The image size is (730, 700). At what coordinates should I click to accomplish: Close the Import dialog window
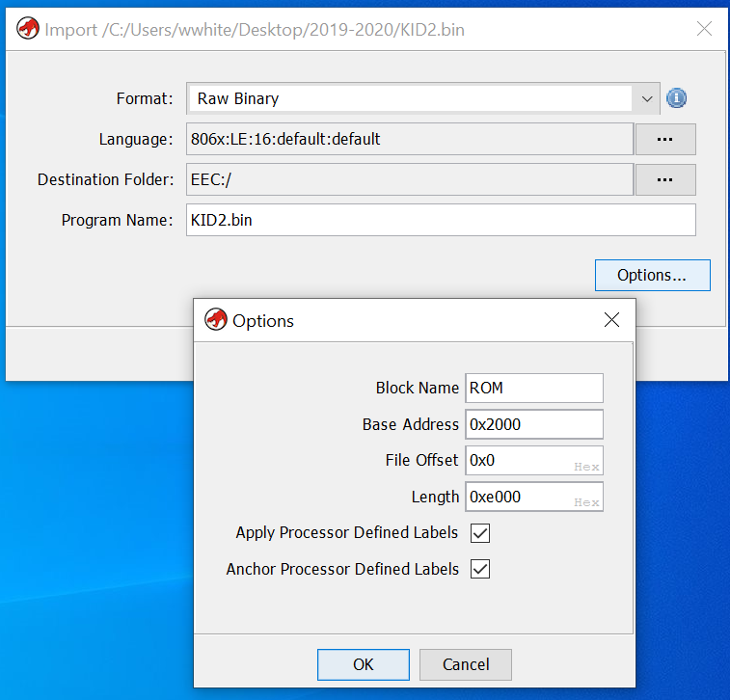point(704,29)
